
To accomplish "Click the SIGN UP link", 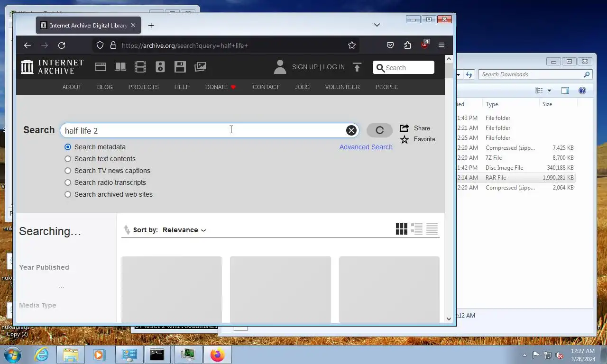I will coord(305,67).
